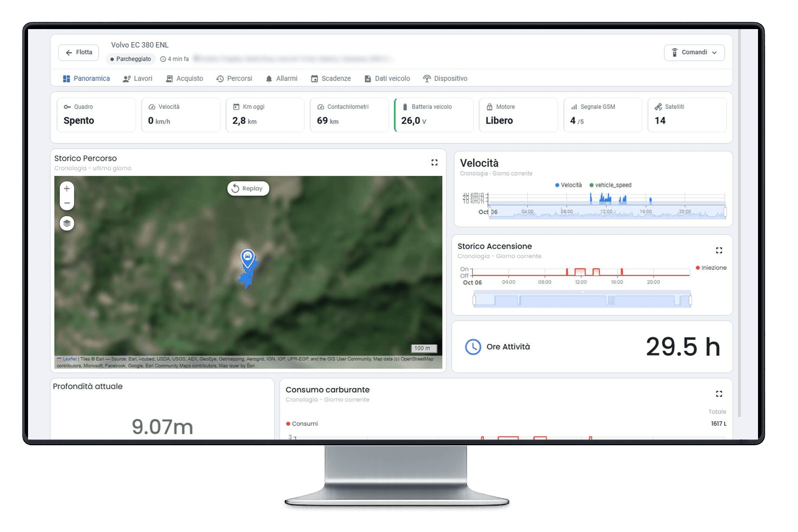Screen dimensions: 798x532
Task: Click the Batteria veicolo card
Action: point(434,115)
